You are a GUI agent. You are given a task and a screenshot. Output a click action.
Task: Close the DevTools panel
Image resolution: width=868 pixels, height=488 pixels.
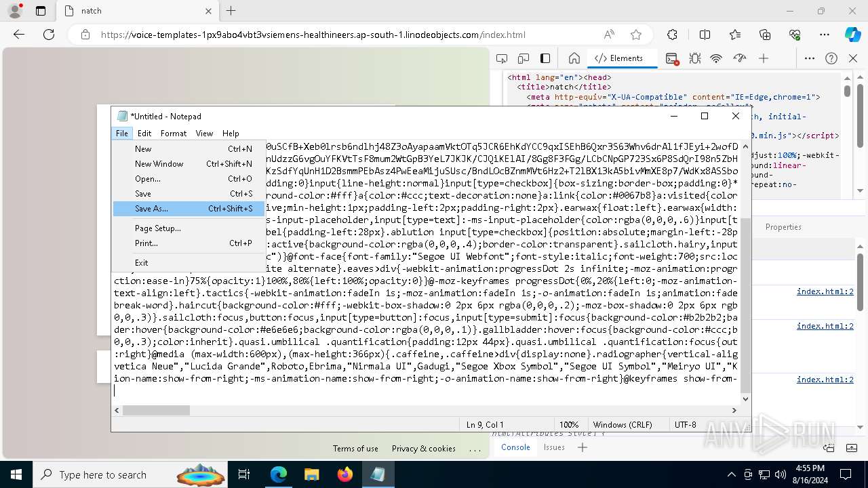pyautogui.click(x=853, y=58)
